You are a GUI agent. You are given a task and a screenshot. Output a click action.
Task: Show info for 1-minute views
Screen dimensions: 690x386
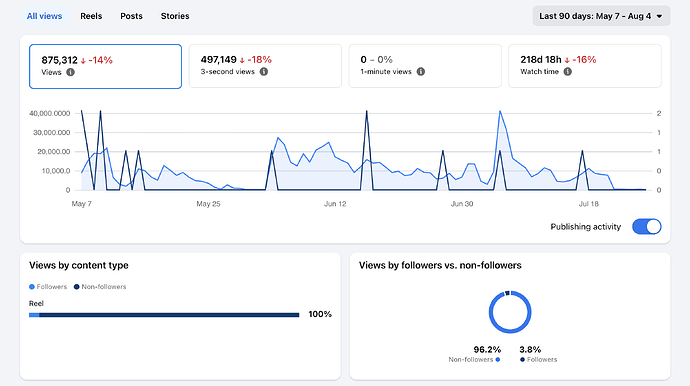click(x=421, y=72)
